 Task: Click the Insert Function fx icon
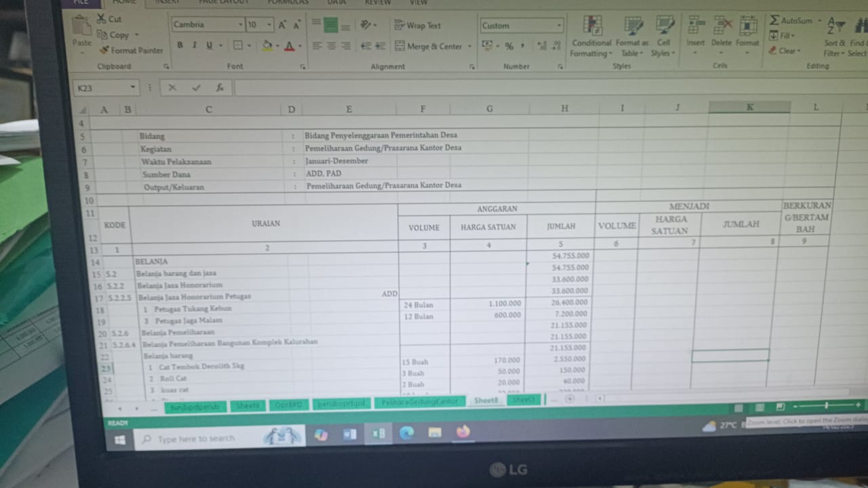pos(220,87)
